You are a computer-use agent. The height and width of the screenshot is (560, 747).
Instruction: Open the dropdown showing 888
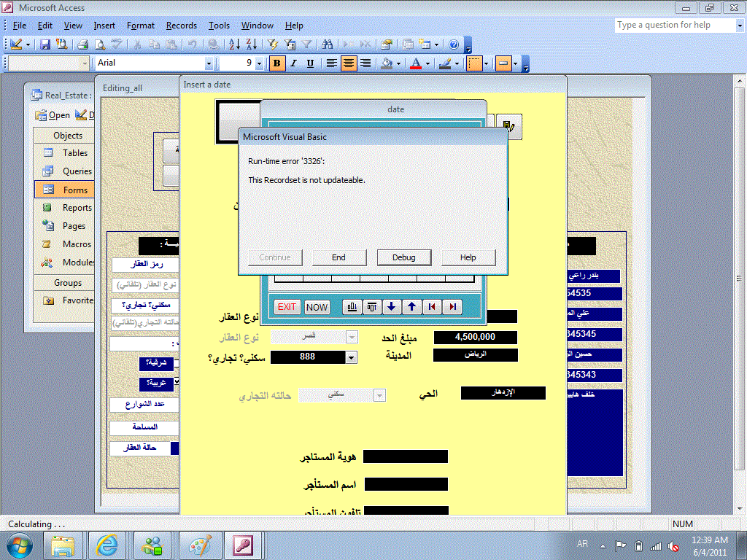(351, 357)
